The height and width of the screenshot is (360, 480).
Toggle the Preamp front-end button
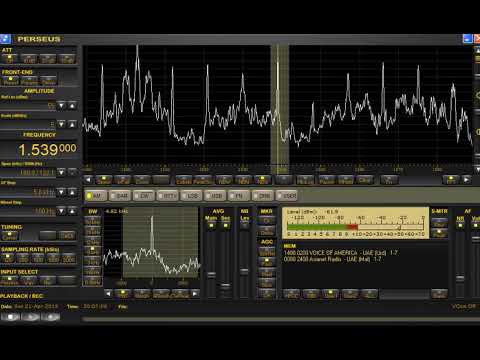(x=30, y=81)
